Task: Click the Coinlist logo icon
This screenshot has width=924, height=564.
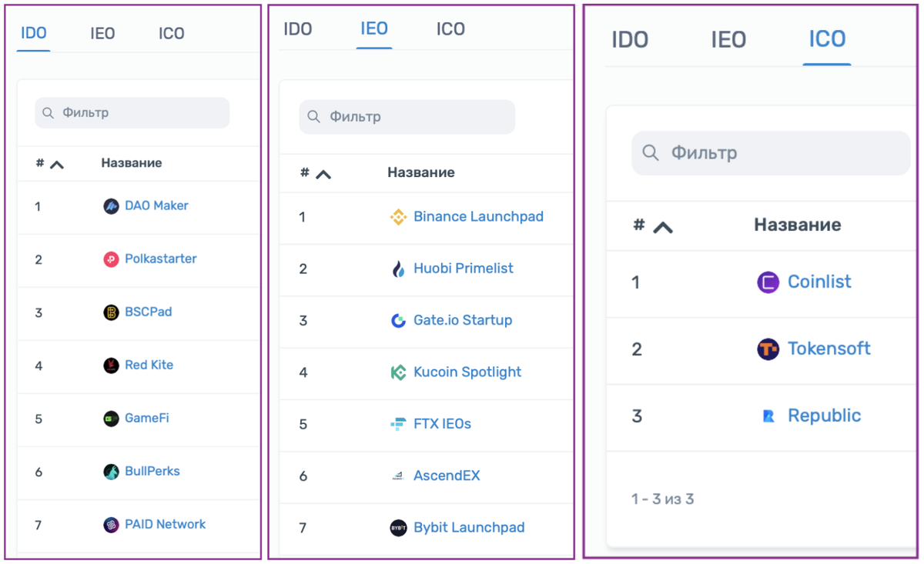Action: tap(767, 282)
